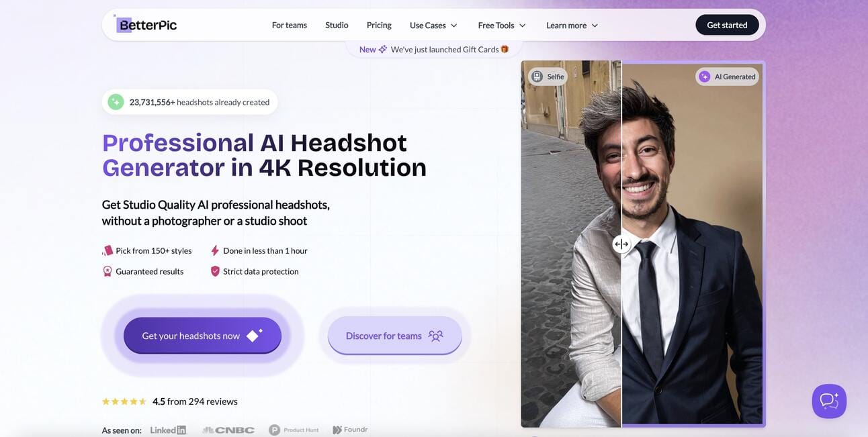The width and height of the screenshot is (868, 437).
Task: Expand the Free Tools dropdown chevron
Action: click(x=522, y=26)
